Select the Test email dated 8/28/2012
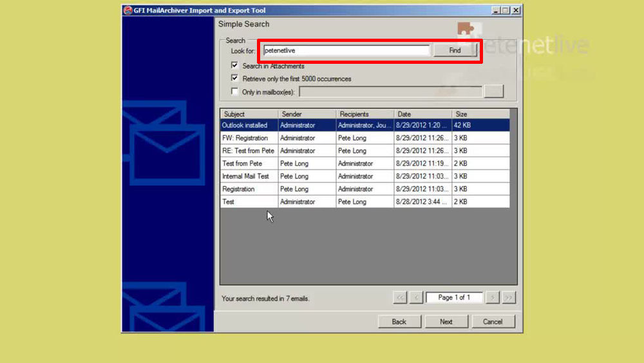 365,201
